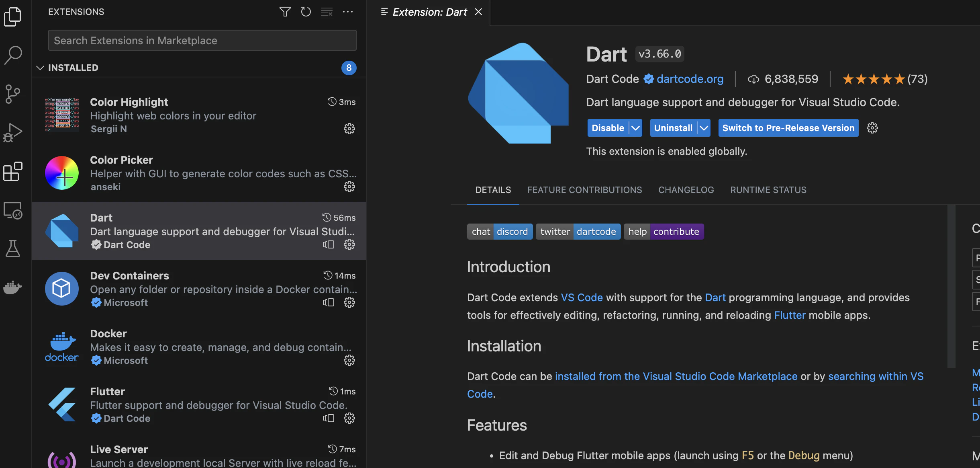Screen dimensions: 980x468
Task: Open the gear beside Switch to Pre-Release
Action: (x=872, y=128)
